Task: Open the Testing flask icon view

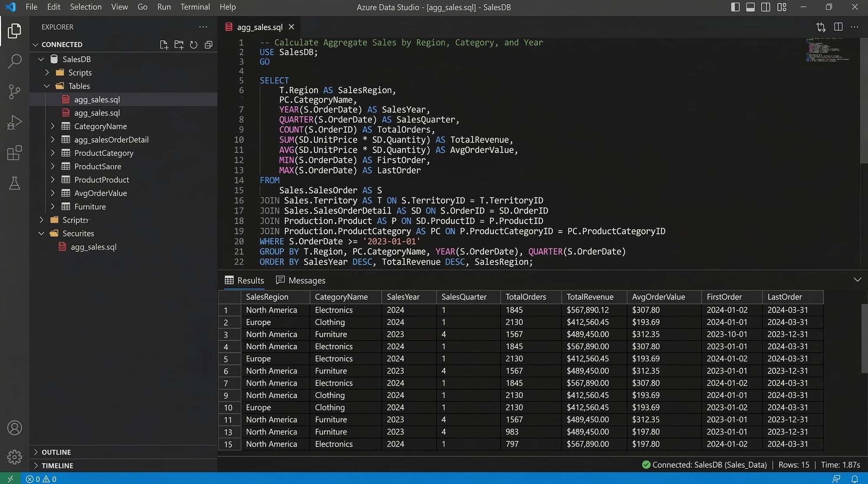Action: [x=14, y=183]
